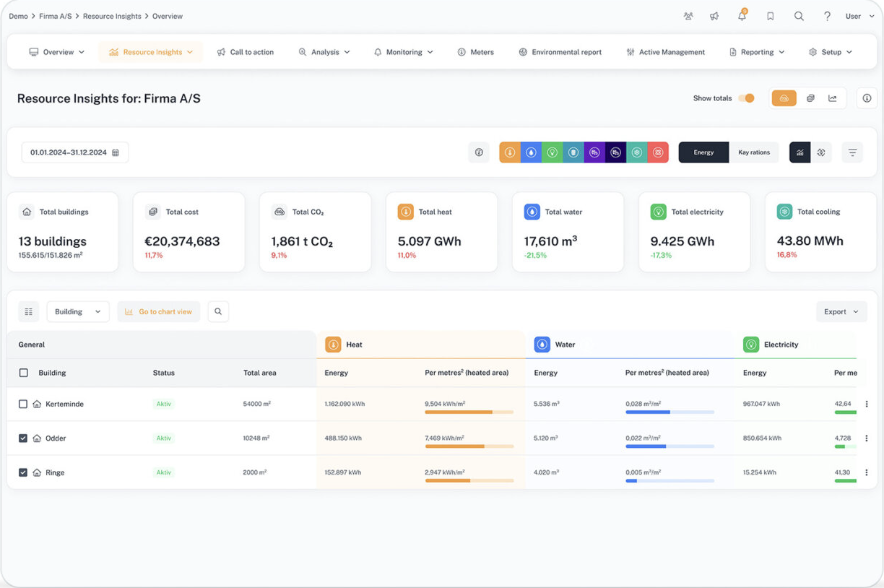The height and width of the screenshot is (588, 884).
Task: Expand the User account menu
Action: (x=859, y=16)
